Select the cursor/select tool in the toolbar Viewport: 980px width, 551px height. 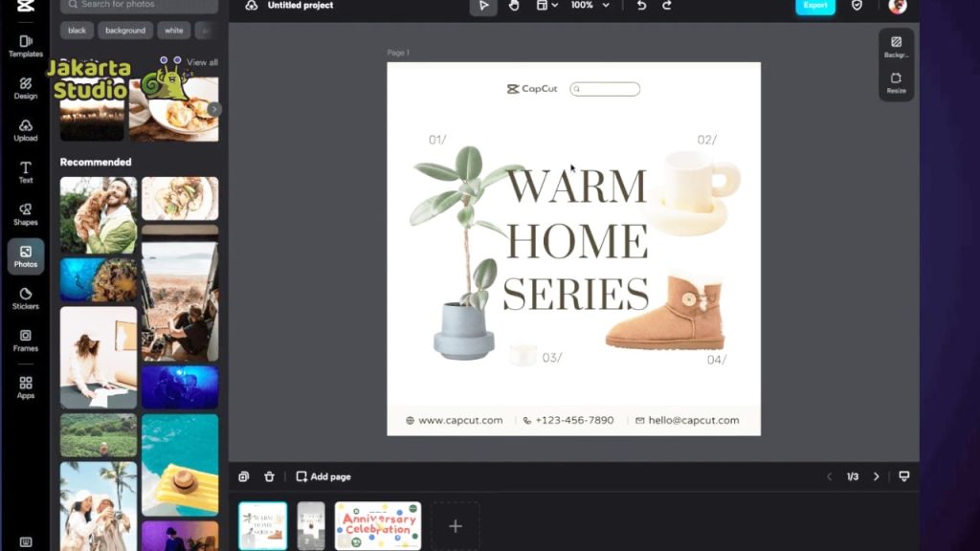(x=483, y=6)
